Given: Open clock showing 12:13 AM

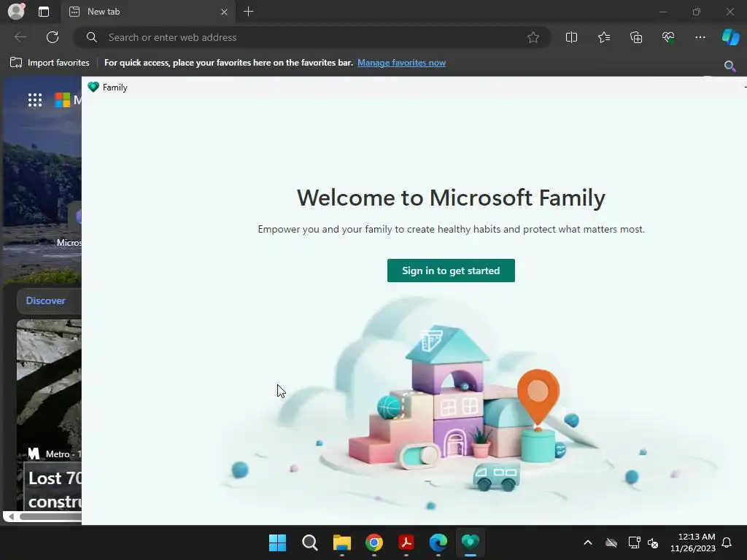Looking at the screenshot, I should [693, 542].
